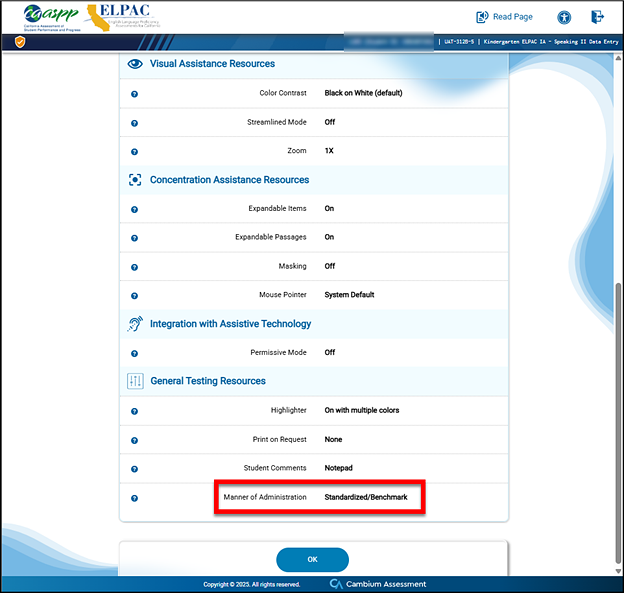Open help icon for Masking
Image resolution: width=624 pixels, height=593 pixels.
[135, 267]
